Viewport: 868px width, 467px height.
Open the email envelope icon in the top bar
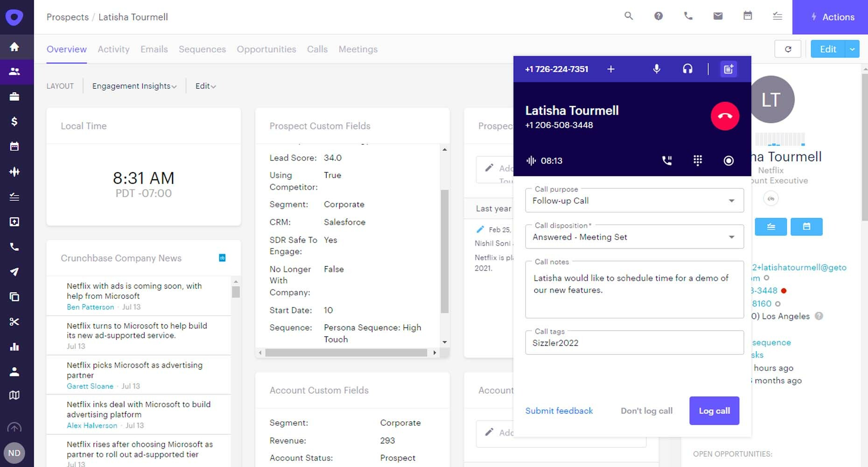(x=718, y=15)
